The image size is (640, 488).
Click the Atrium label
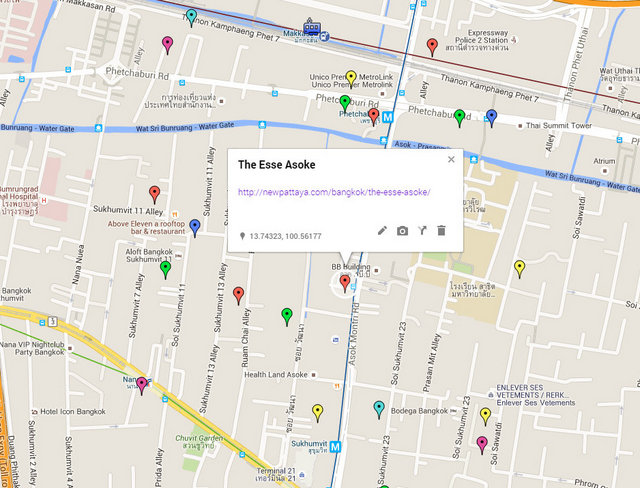coord(604,161)
